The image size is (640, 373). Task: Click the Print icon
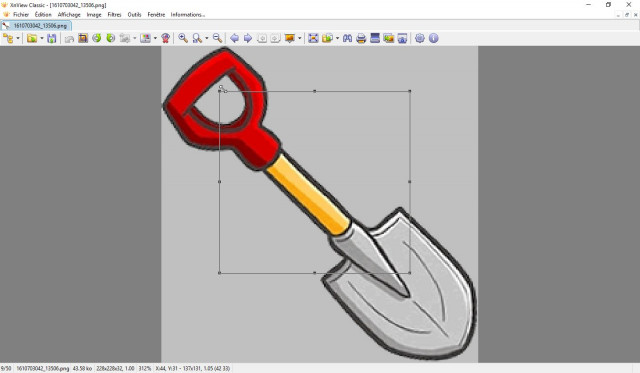361,38
